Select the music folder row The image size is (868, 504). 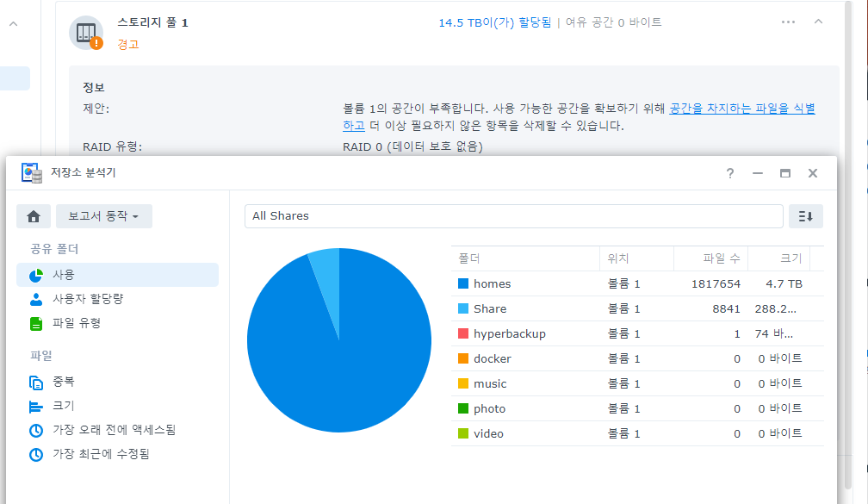(638, 383)
